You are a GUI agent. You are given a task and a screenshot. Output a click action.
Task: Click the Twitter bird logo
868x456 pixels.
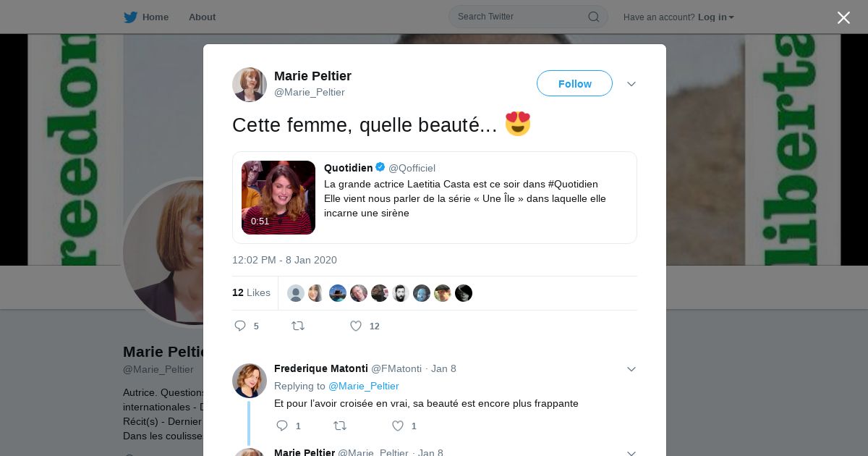(x=130, y=17)
